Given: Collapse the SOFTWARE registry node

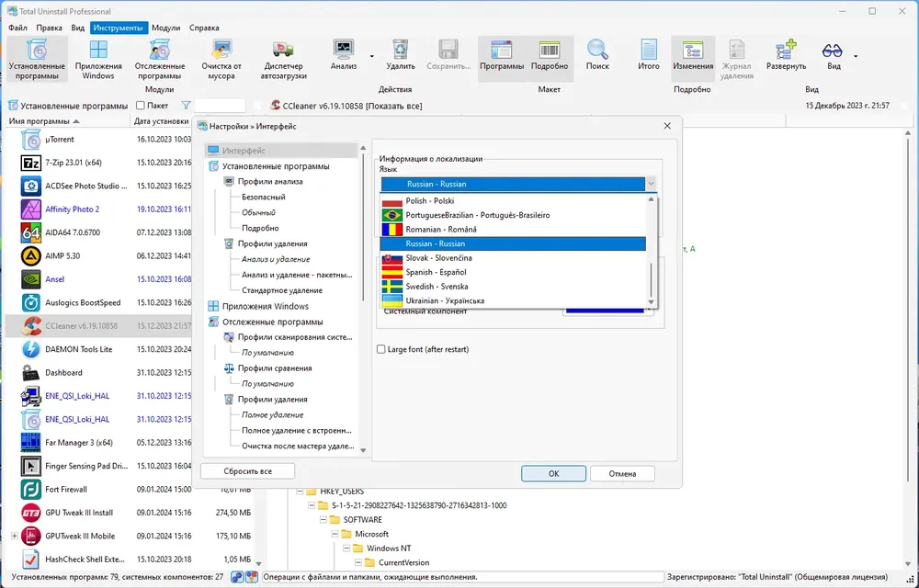Looking at the screenshot, I should [323, 519].
